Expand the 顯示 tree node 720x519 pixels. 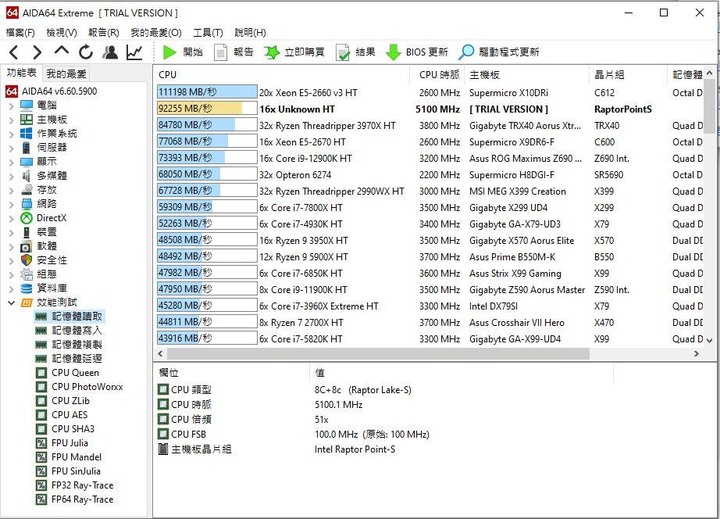11,162
